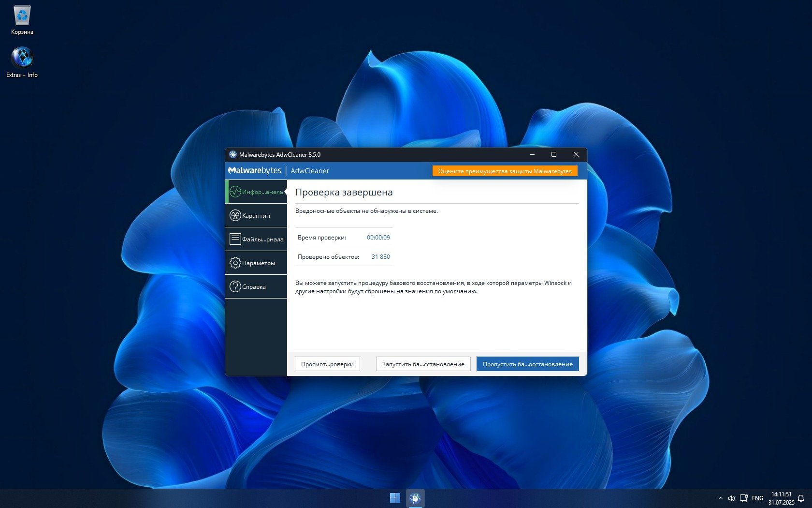
Task: Click the orange Malwarebytes promotion banner
Action: coord(505,171)
